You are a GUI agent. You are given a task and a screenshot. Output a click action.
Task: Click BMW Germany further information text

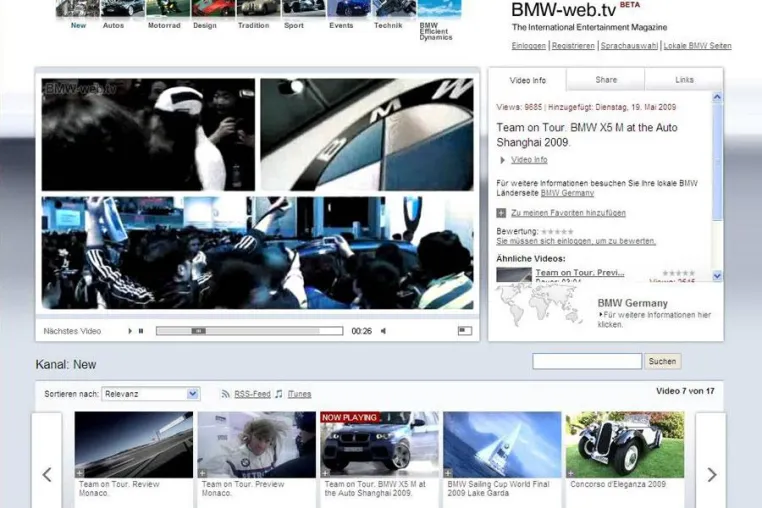coord(655,319)
